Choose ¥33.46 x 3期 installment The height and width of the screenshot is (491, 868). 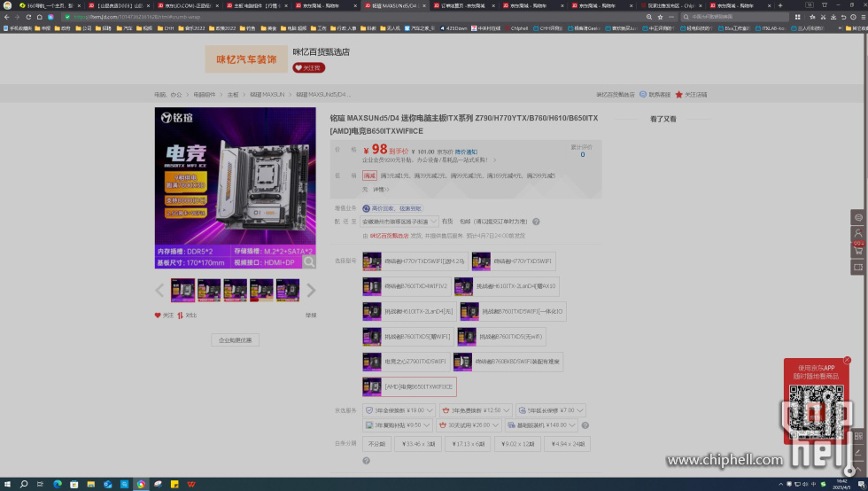pyautogui.click(x=418, y=444)
